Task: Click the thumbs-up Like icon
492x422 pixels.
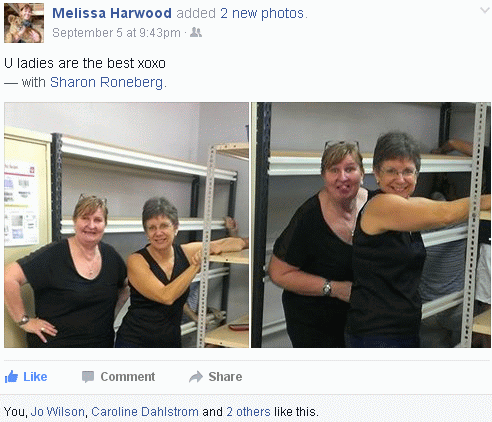Action: [x=11, y=377]
